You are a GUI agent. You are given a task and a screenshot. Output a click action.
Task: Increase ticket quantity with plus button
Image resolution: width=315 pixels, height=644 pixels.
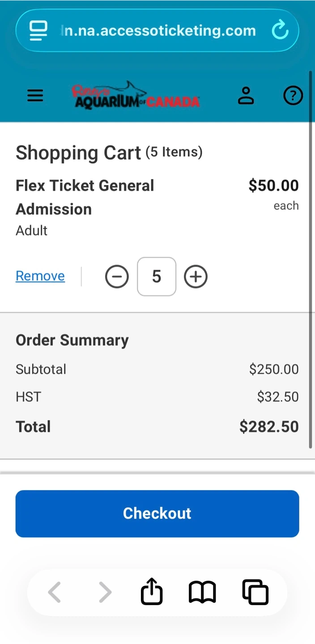point(196,277)
